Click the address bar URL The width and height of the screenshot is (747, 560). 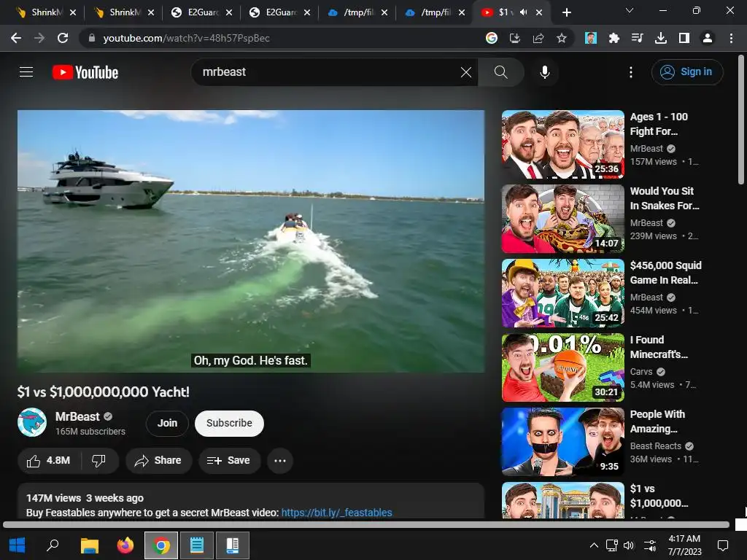click(186, 38)
